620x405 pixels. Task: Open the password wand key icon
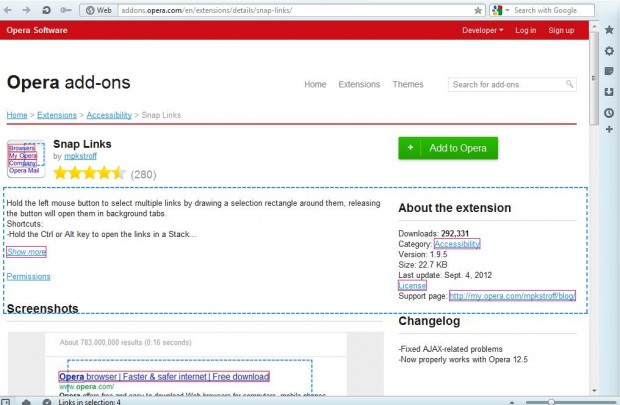(x=66, y=10)
